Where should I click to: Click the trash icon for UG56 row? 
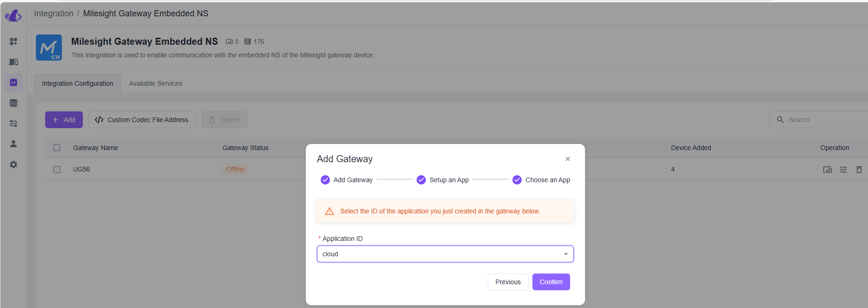pos(859,170)
